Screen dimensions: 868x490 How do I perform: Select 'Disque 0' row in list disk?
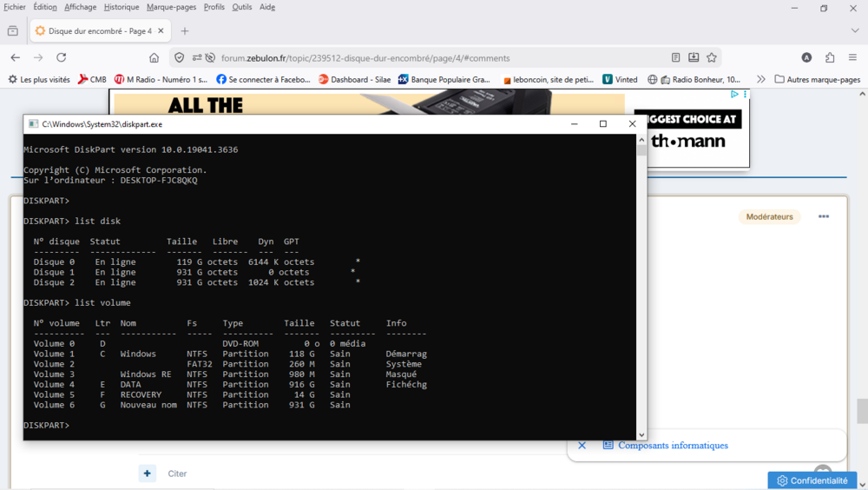197,262
